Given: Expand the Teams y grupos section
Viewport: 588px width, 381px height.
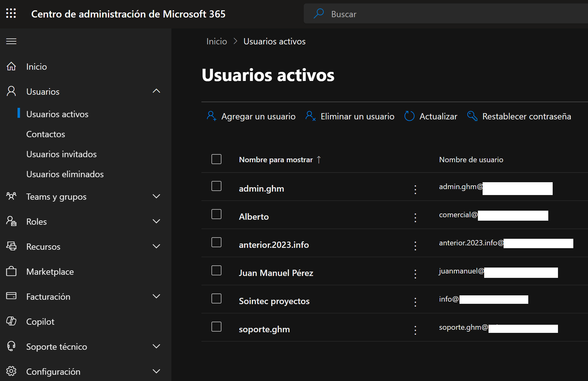Looking at the screenshot, I should 156,197.
